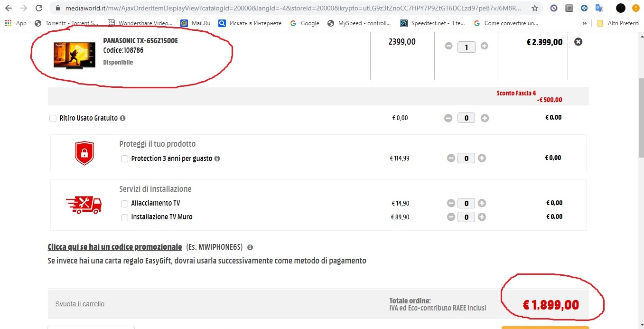Open the Come convertire un... bookmark
Screen dimensions: 644x329
[x=506, y=23]
